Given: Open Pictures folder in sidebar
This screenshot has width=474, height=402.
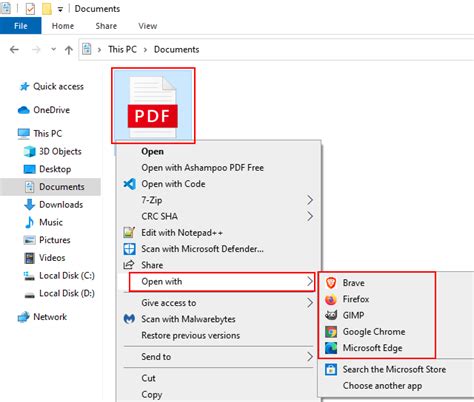Looking at the screenshot, I should click(x=55, y=240).
